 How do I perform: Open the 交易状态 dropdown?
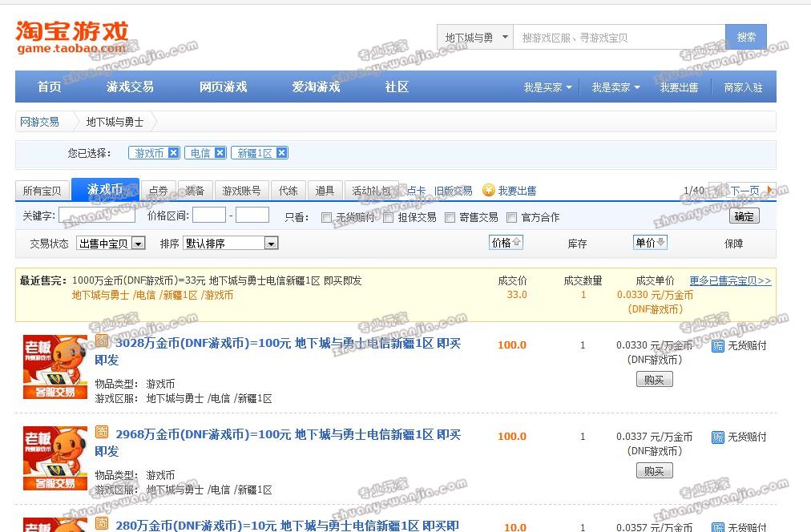(x=111, y=244)
